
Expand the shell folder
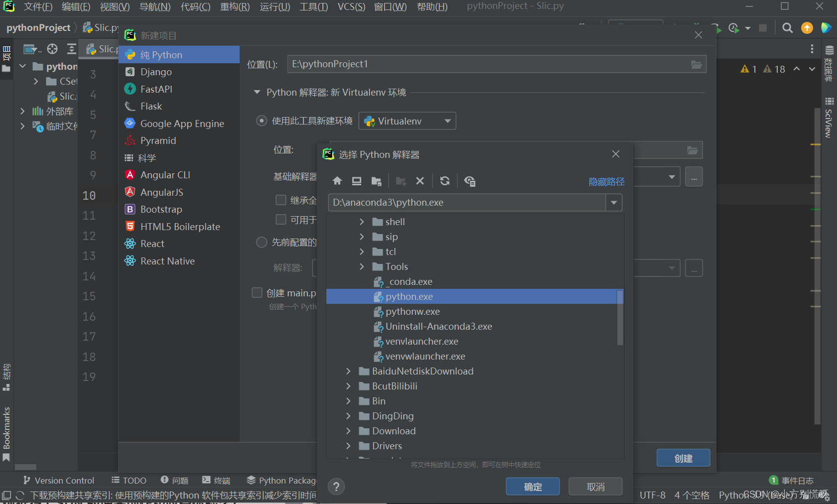click(362, 222)
